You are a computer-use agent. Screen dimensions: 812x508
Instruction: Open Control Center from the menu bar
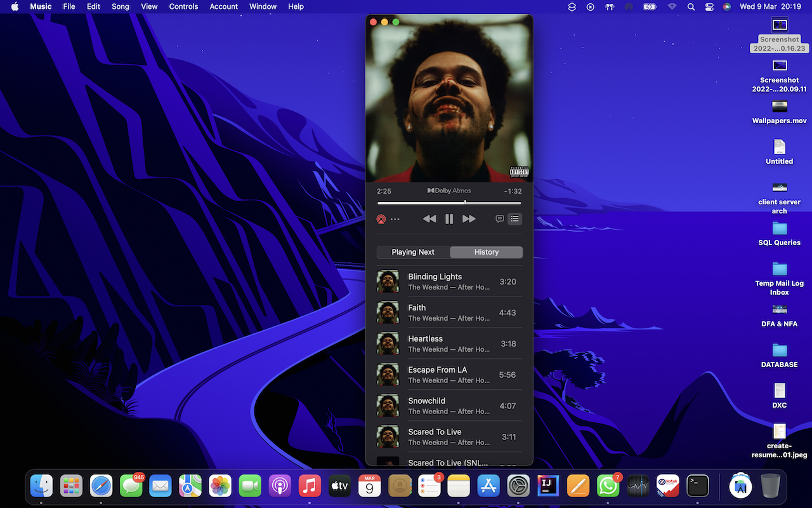click(709, 6)
